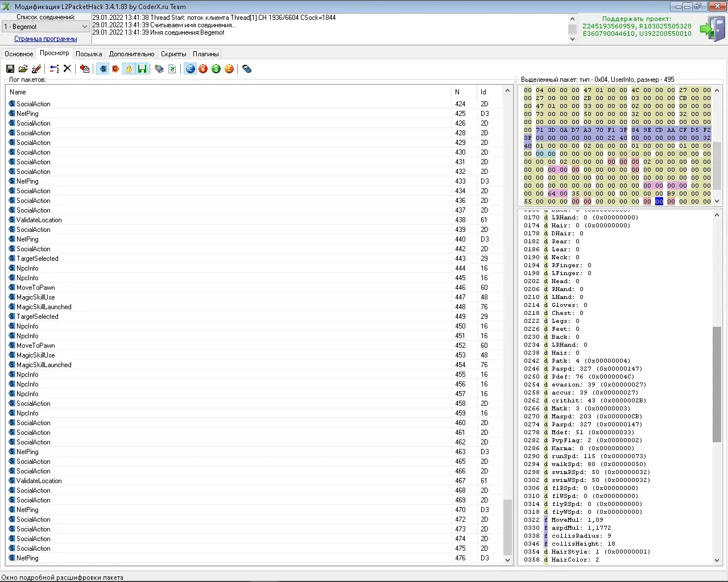Toggle the blue euro globe icon
Viewport: 728px width, 582px height.
pyautogui.click(x=190, y=69)
